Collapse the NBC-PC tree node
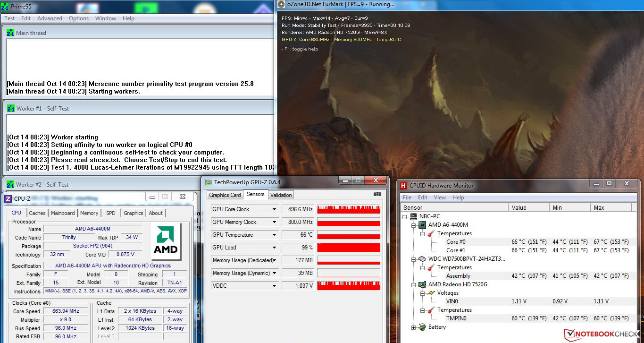644x343 pixels. click(406, 216)
